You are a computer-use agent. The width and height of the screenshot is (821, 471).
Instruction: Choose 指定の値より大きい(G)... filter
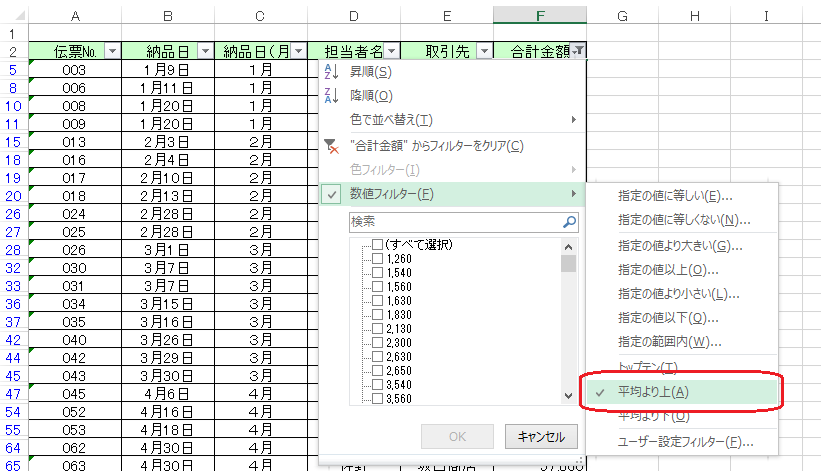[682, 246]
